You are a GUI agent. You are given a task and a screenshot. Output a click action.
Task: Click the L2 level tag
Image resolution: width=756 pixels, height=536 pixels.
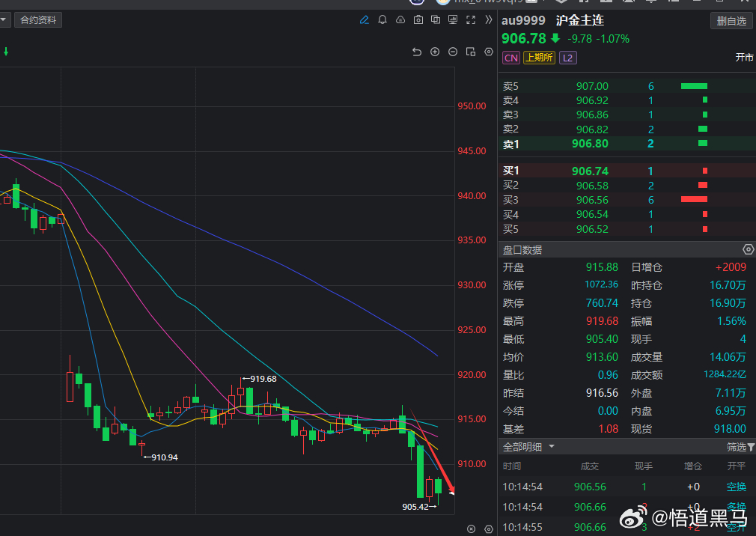(x=568, y=58)
